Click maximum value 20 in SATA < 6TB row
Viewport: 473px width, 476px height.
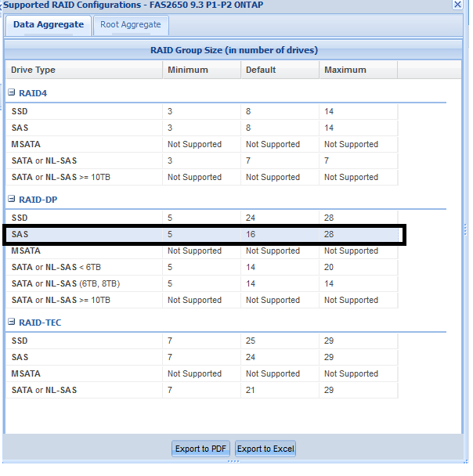coord(329,267)
